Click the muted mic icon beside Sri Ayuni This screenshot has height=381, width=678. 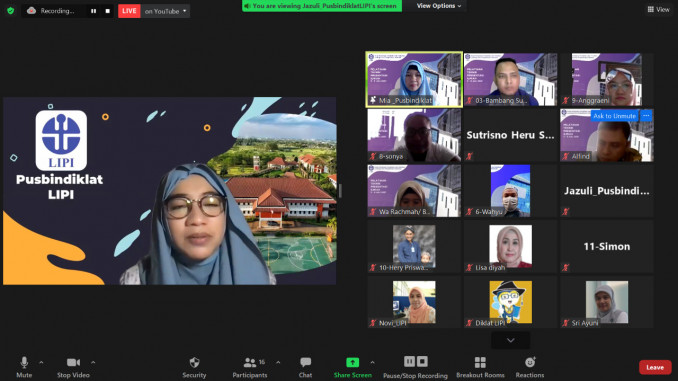[566, 323]
